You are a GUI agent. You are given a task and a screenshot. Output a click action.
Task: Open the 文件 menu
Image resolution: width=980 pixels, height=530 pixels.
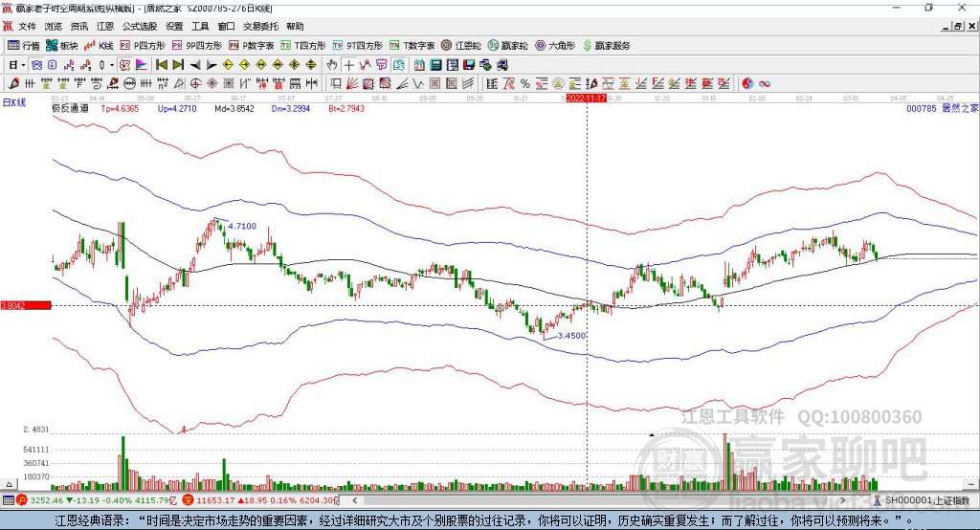[x=28, y=26]
